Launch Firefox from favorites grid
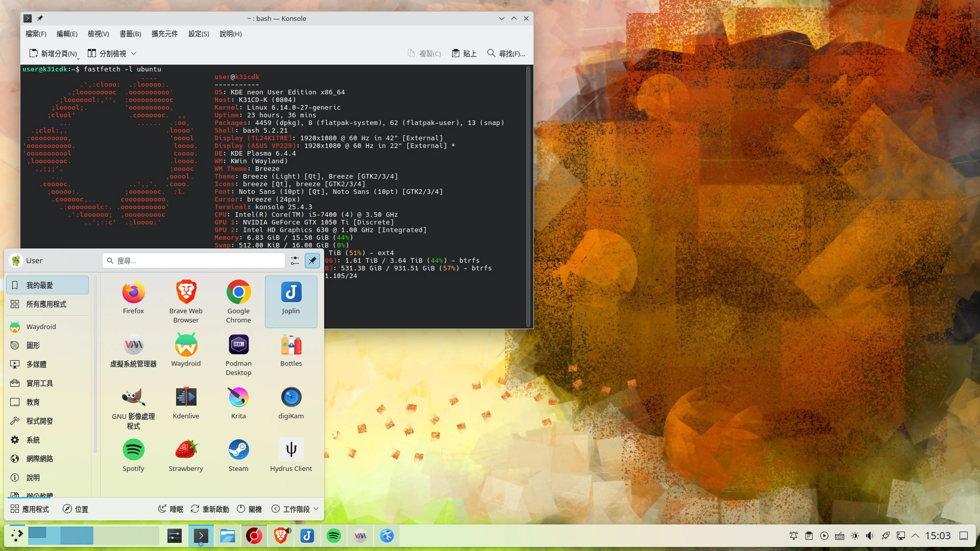 click(133, 293)
